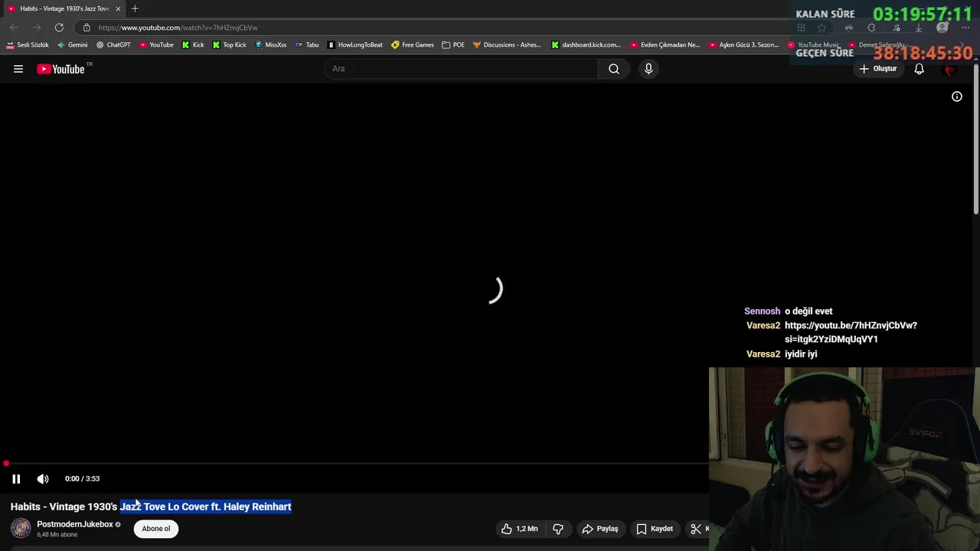Save video with Kaydet button
Screen dimensions: 980x551
(655, 529)
